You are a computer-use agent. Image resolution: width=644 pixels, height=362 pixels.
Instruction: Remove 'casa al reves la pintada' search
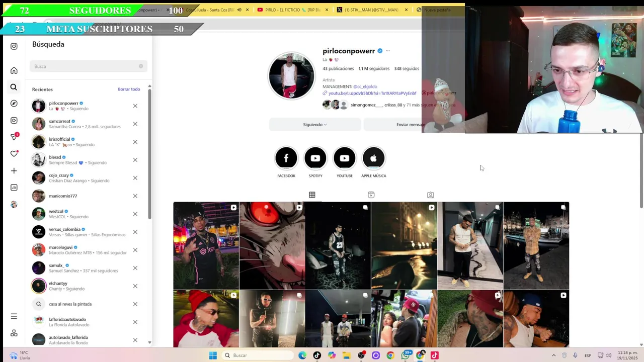point(135,304)
